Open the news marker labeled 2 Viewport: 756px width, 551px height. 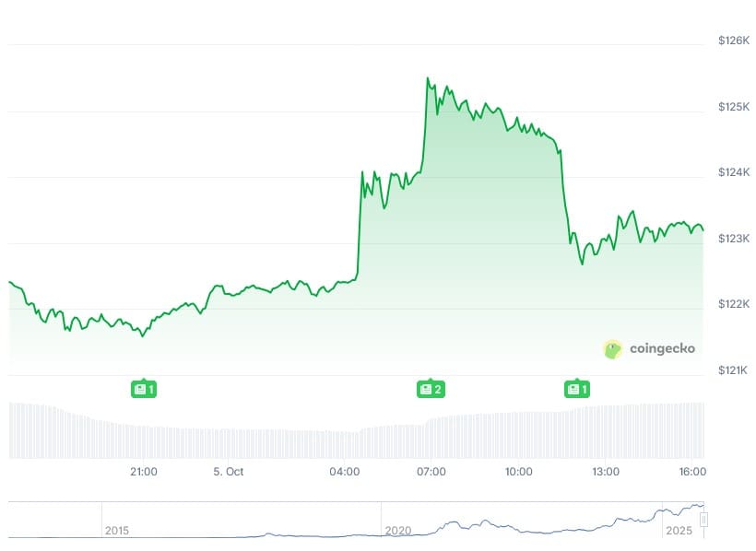(x=431, y=389)
